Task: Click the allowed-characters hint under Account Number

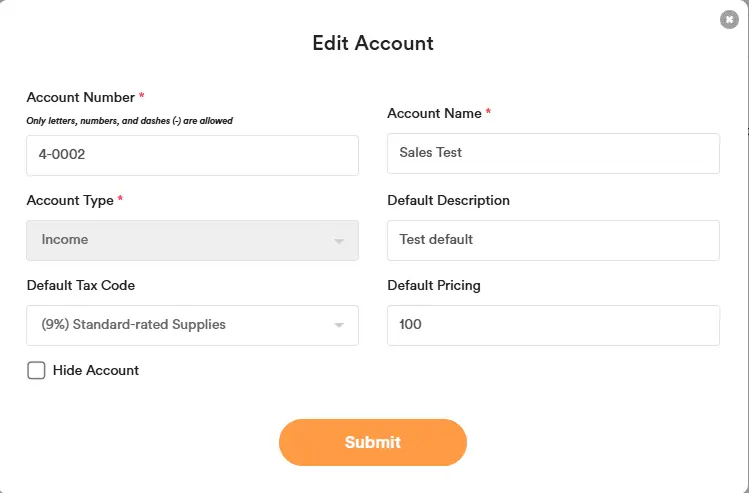Action: [130, 121]
